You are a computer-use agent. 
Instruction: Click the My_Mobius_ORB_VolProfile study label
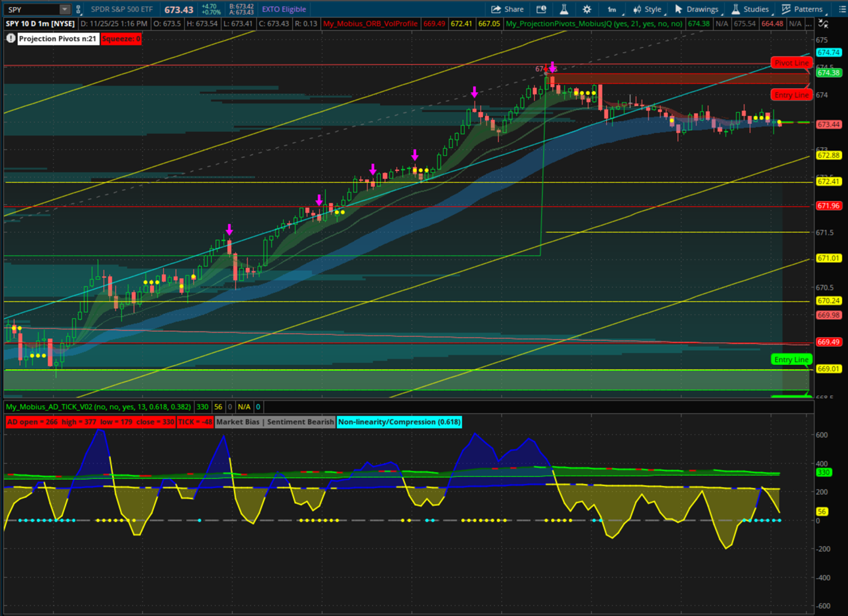tap(370, 24)
